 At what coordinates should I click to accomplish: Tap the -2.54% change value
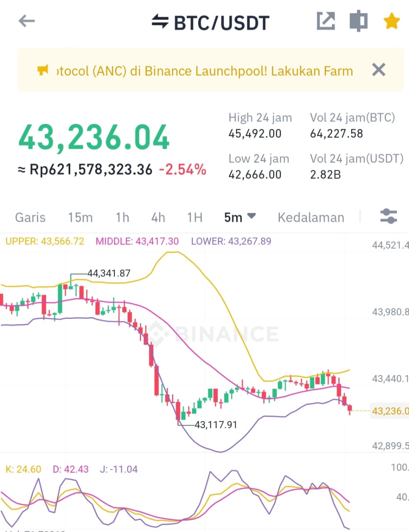tap(182, 169)
